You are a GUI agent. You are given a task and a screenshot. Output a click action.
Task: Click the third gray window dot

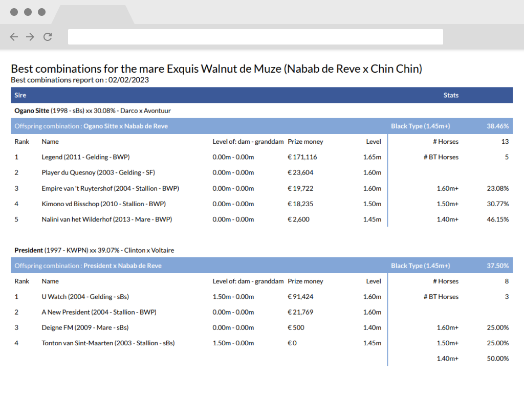coord(41,12)
